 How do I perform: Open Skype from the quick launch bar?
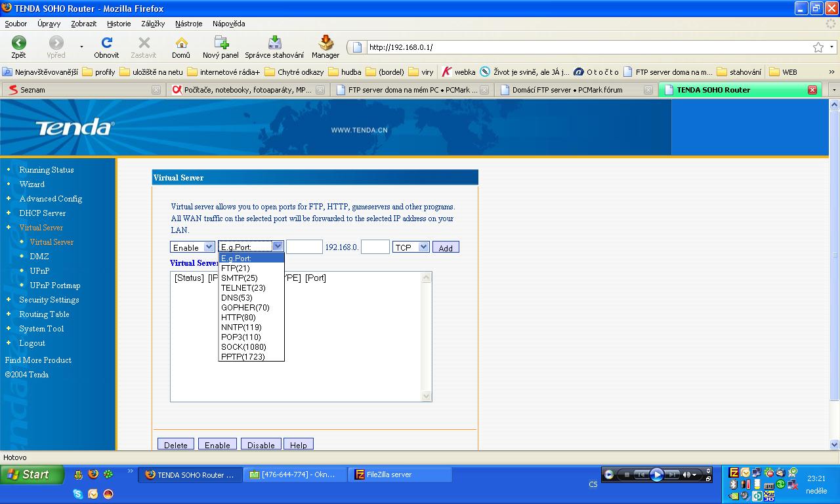[x=78, y=494]
